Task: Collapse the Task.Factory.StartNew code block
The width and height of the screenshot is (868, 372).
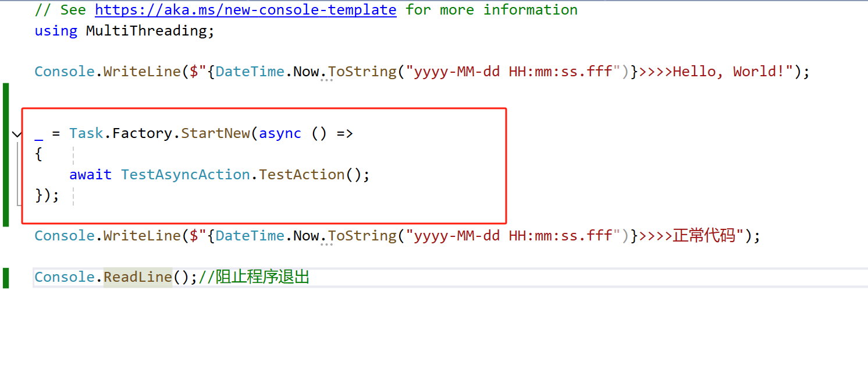Action: click(16, 134)
